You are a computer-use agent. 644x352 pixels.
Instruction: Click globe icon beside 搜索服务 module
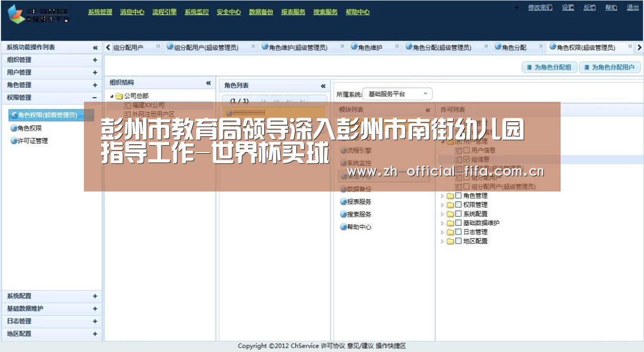343,215
